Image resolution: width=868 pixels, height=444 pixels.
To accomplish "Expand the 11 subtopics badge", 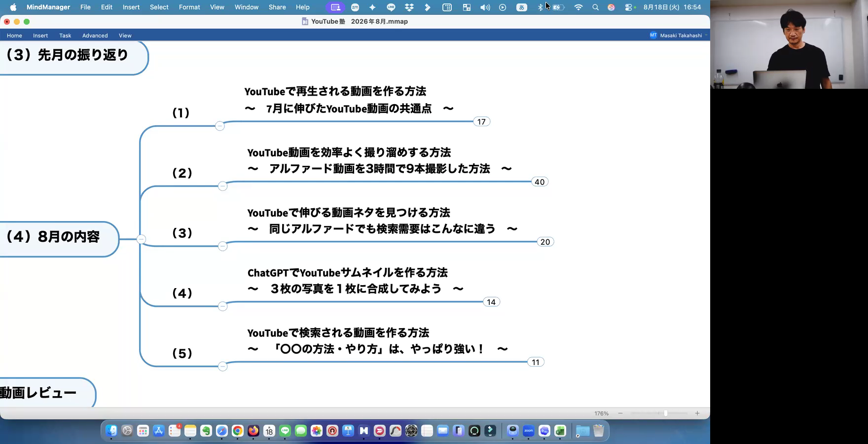I will coord(536,362).
